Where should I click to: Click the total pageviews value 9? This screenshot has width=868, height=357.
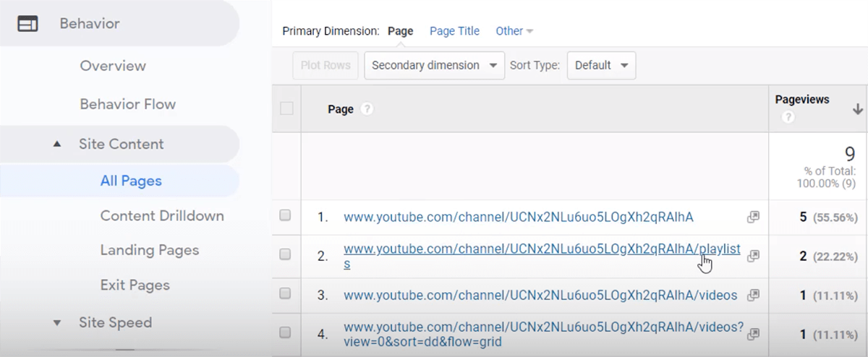(849, 153)
